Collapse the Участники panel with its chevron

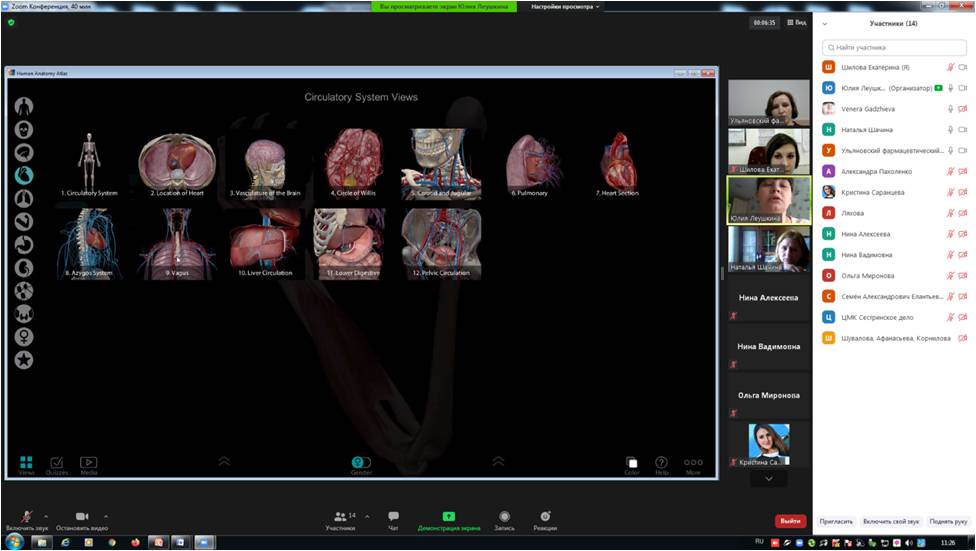tap(825, 23)
